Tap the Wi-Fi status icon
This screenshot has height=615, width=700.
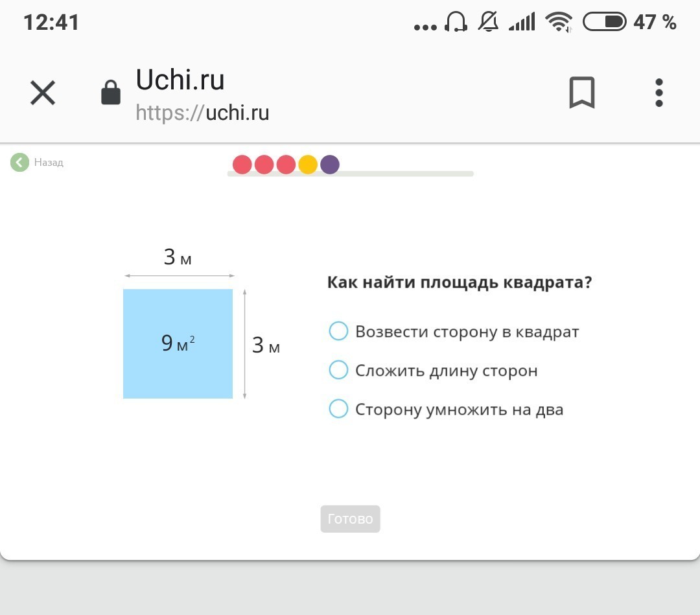pos(559,22)
